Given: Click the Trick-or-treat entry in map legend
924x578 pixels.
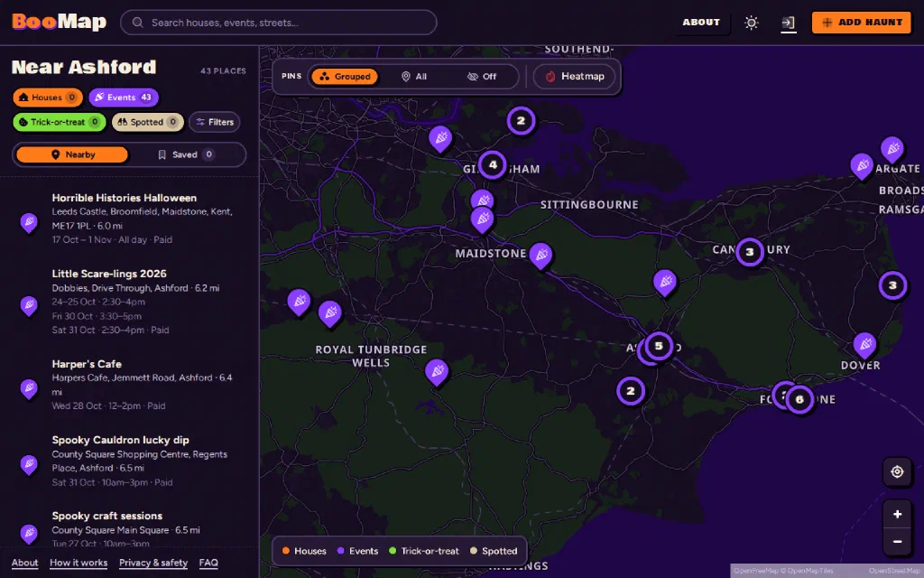Looking at the screenshot, I should 424,551.
